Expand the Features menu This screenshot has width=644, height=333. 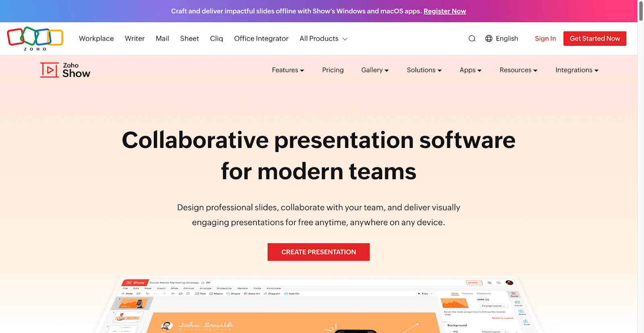288,70
